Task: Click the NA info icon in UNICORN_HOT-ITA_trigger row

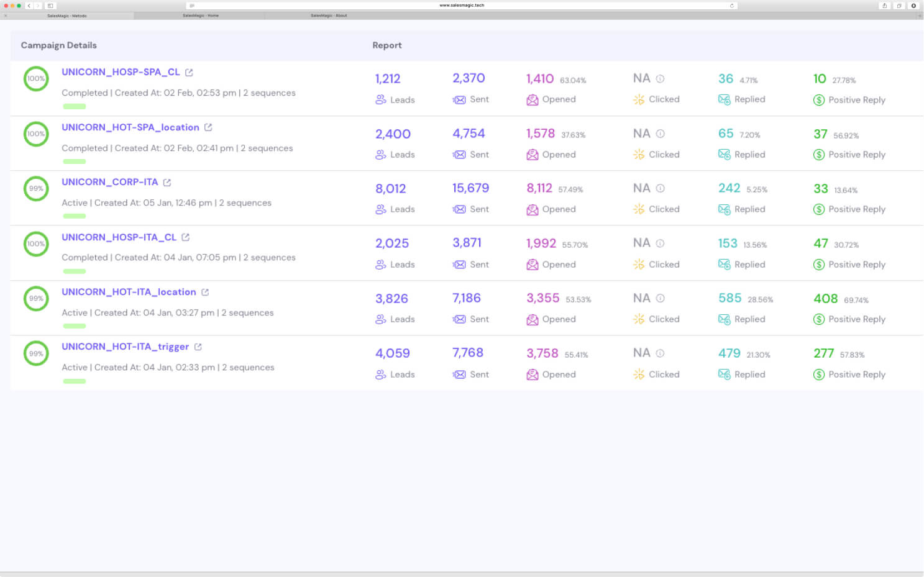Action: 661,353
